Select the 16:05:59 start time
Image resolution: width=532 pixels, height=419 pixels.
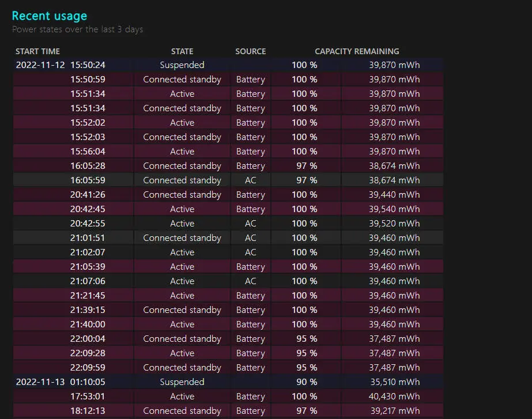tap(88, 180)
